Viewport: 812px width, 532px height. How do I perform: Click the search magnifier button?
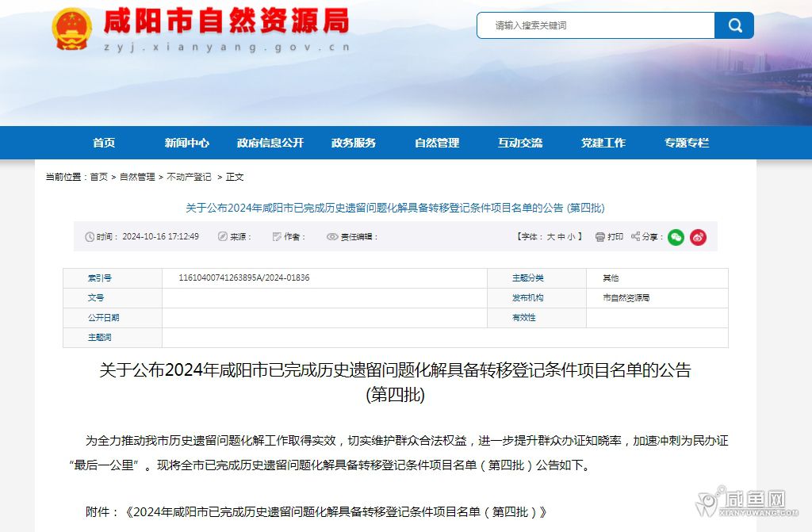[733, 25]
